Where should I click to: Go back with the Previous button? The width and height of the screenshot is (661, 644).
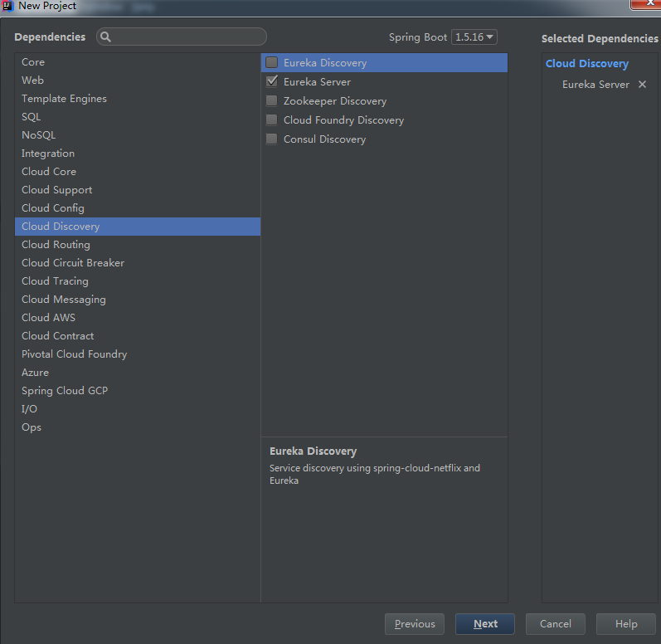point(415,624)
